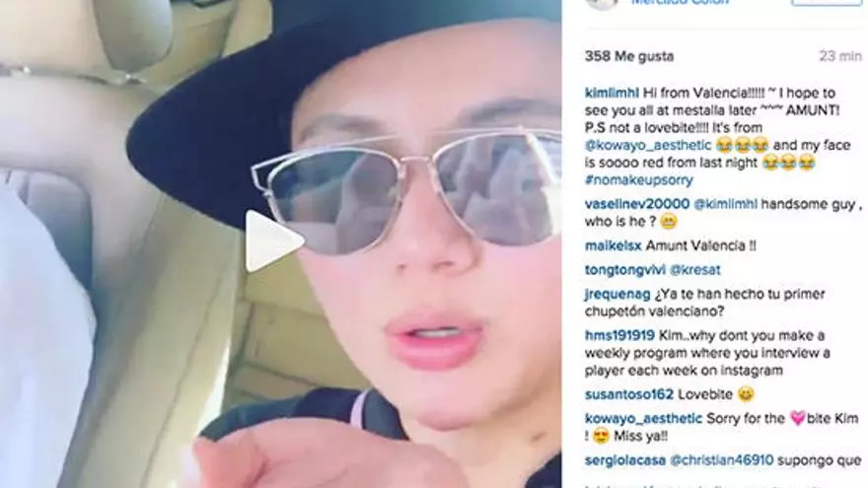The width and height of the screenshot is (868, 488).
Task: Open the @kresat mention
Action: [695, 270]
